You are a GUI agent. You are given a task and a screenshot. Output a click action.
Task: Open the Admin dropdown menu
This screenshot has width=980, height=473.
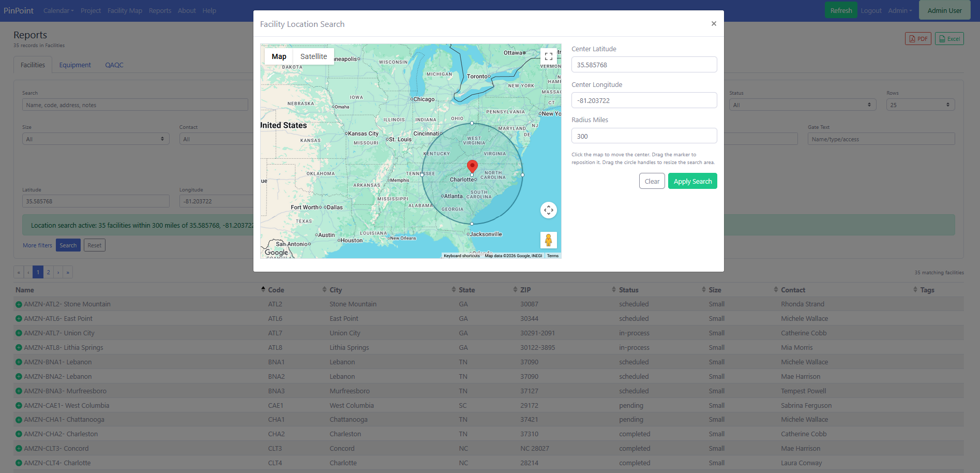click(900, 10)
